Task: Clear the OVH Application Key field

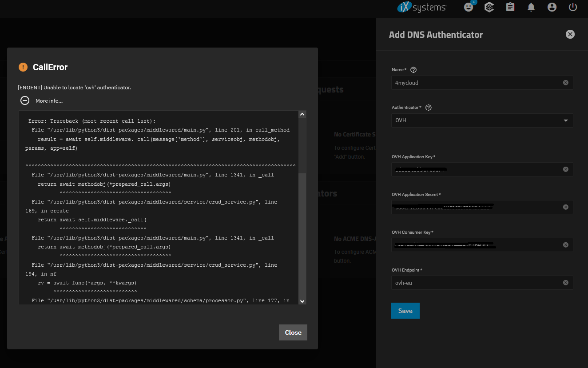Action: tap(566, 169)
